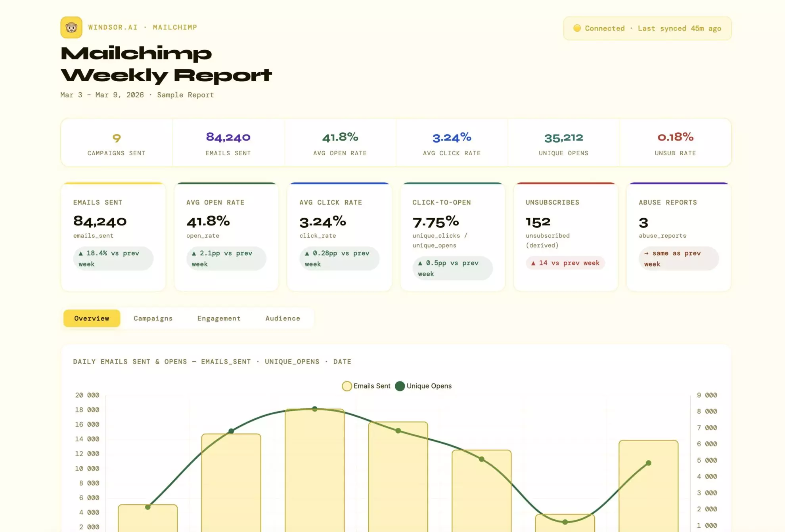Click the yellow Connected status dot

coord(577,28)
